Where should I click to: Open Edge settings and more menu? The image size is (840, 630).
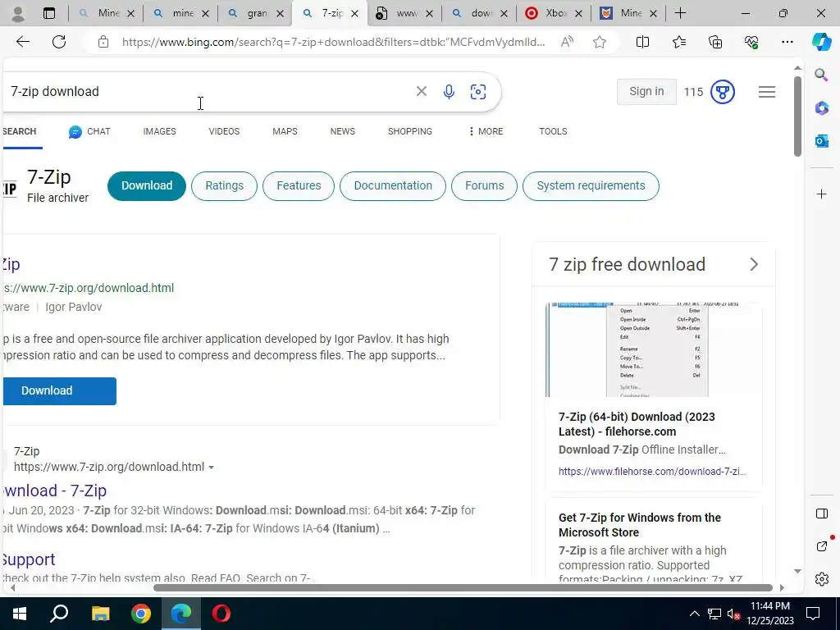click(x=787, y=42)
